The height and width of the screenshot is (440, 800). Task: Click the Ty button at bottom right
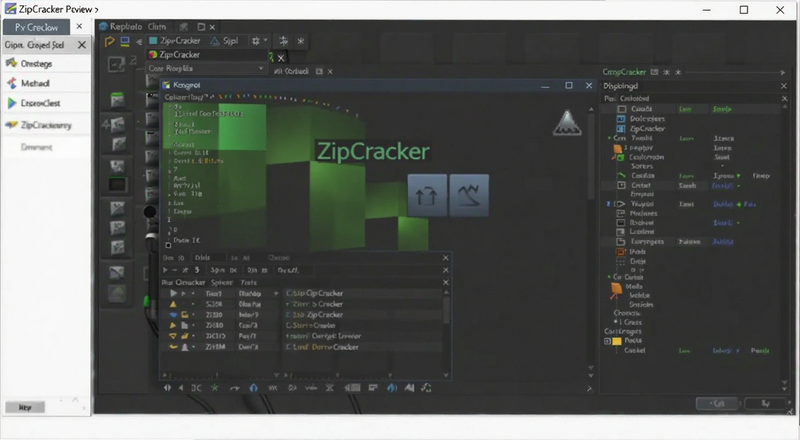765,403
